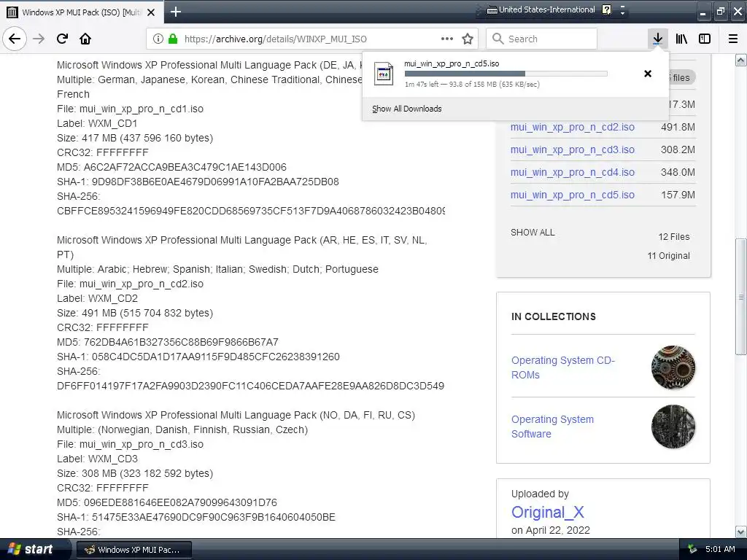Click the 5:01 AM system clock
This screenshot has width=747, height=560.
point(720,549)
